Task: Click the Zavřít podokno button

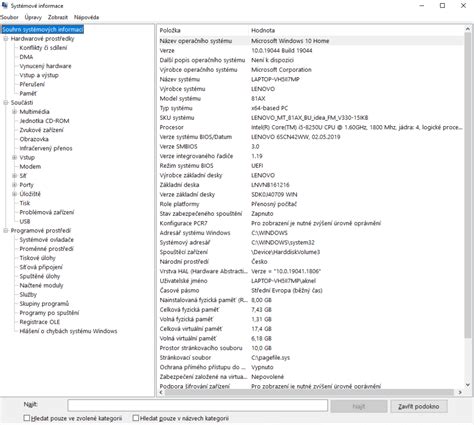Action: 419,406
